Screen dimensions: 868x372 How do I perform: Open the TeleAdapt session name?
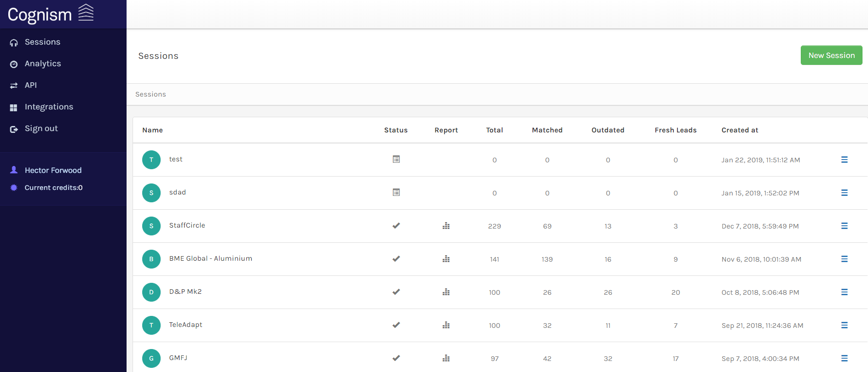pyautogui.click(x=185, y=325)
